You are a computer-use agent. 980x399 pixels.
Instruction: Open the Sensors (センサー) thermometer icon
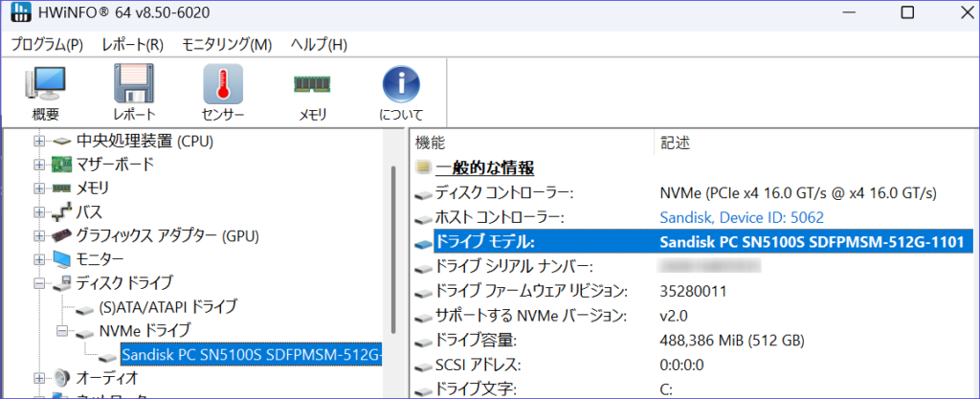click(223, 83)
